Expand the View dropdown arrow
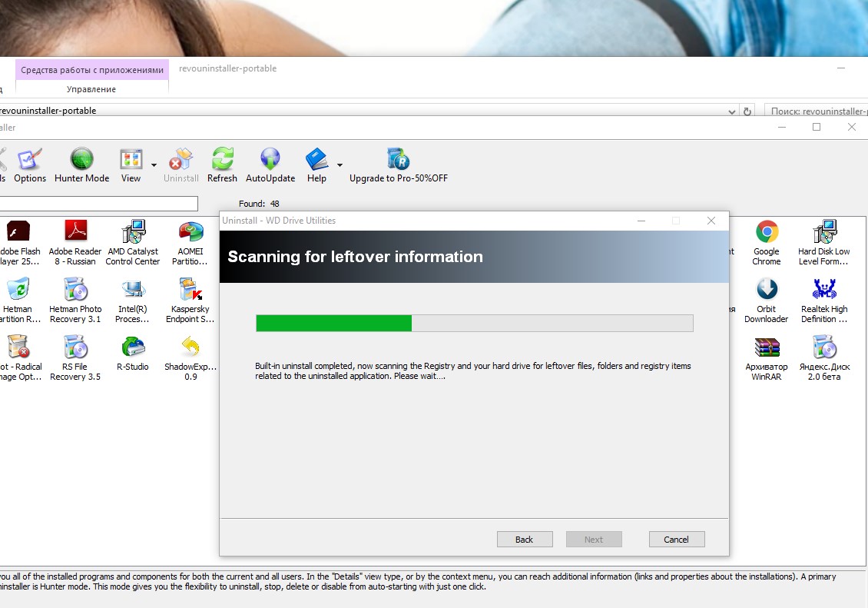This screenshot has width=868, height=608. click(154, 165)
